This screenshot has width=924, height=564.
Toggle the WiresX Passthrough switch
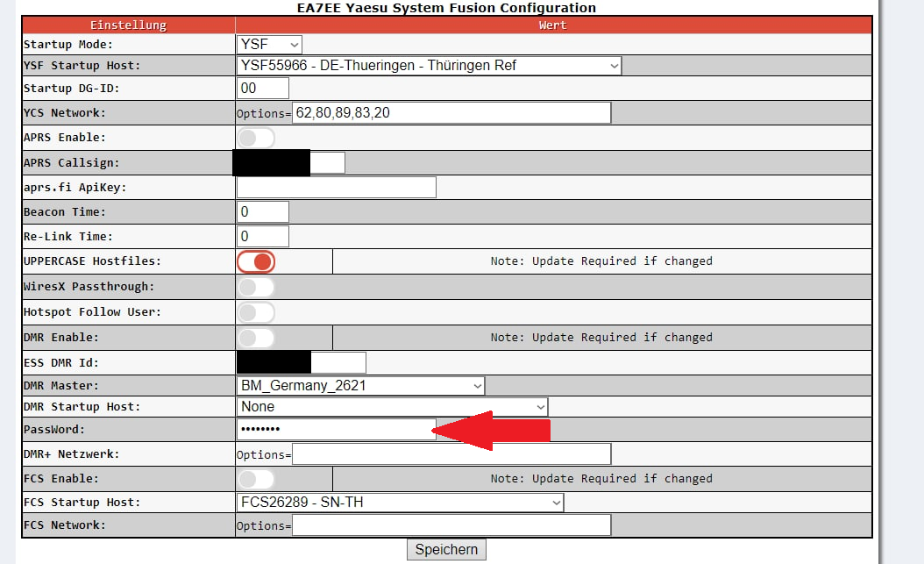pyautogui.click(x=256, y=287)
